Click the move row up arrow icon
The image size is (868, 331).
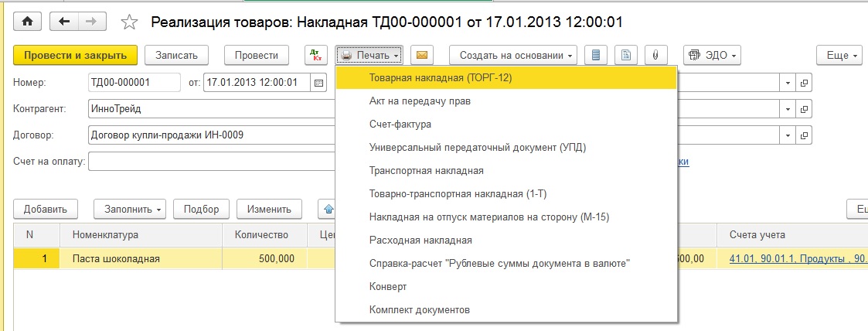328,209
